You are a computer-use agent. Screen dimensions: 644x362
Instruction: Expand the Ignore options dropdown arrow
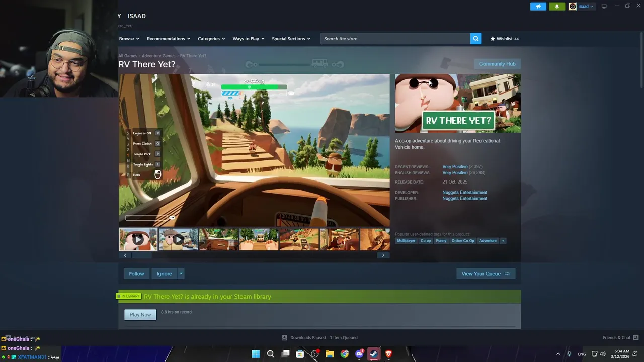pos(181,274)
